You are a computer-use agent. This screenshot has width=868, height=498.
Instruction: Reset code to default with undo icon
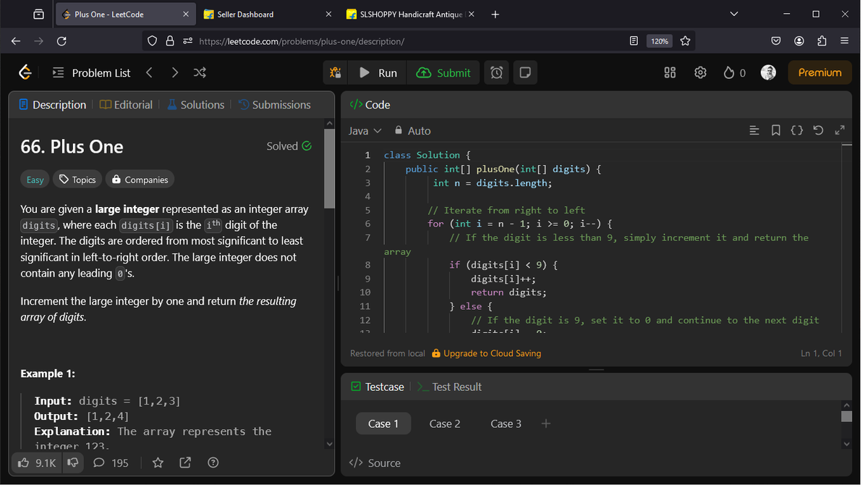click(818, 130)
